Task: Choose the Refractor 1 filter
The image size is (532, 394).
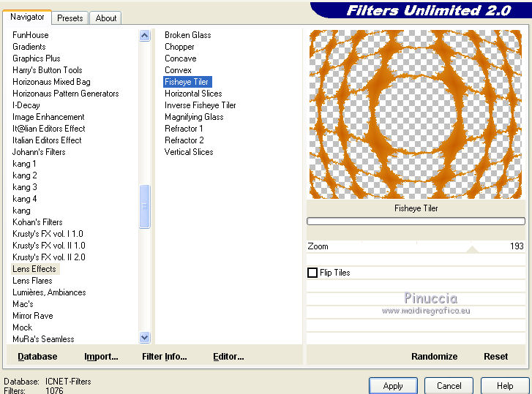Action: [x=184, y=129]
